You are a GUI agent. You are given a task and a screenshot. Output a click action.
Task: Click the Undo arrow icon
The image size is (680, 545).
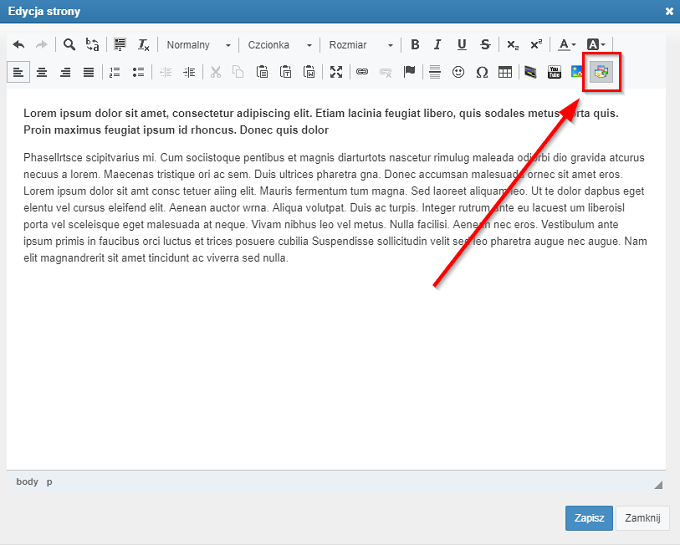[x=18, y=45]
